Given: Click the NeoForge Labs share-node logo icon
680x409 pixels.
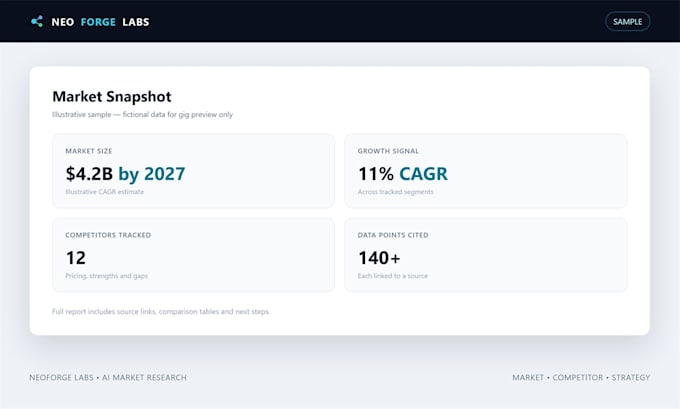Looking at the screenshot, I should pyautogui.click(x=37, y=22).
